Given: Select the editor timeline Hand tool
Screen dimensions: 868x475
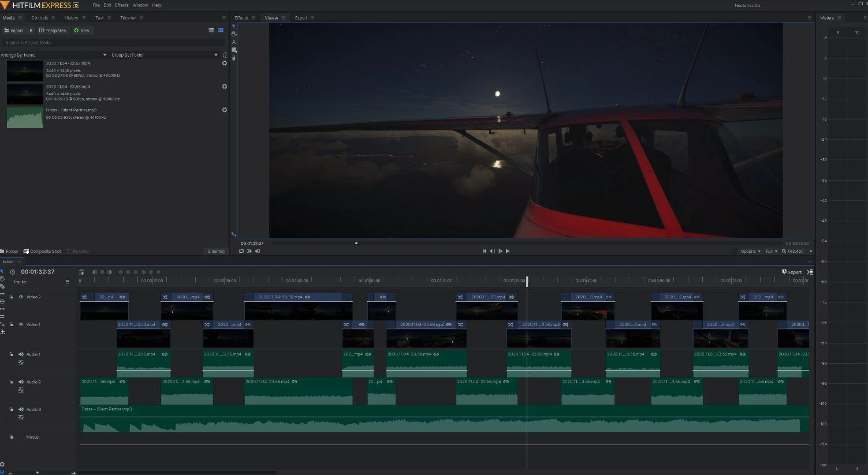Looking at the screenshot, I should pyautogui.click(x=2, y=279).
